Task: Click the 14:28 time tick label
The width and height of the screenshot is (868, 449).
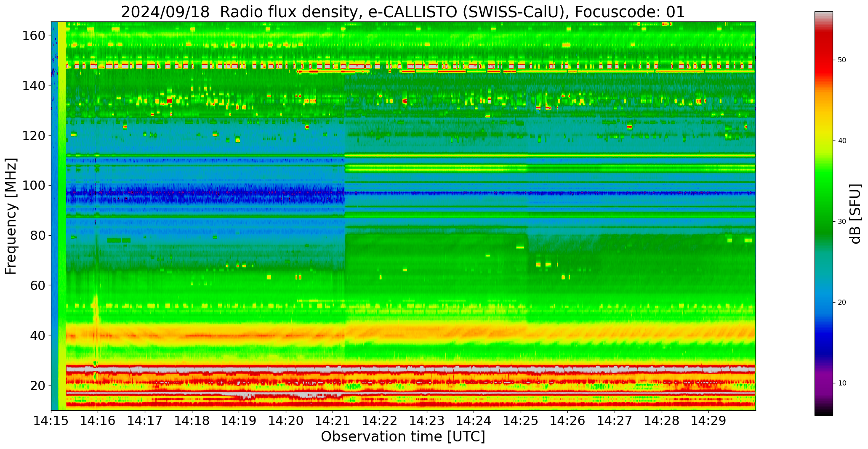Action: click(x=661, y=421)
